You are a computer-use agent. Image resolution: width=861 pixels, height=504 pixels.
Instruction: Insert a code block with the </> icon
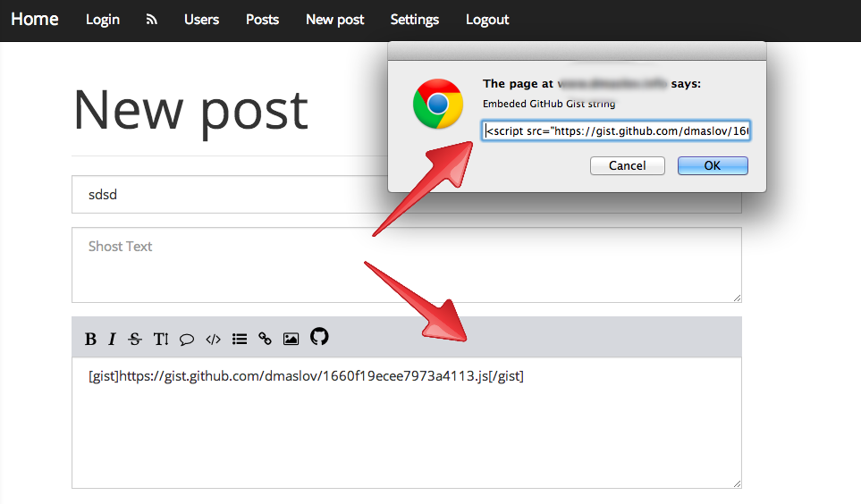pos(213,340)
